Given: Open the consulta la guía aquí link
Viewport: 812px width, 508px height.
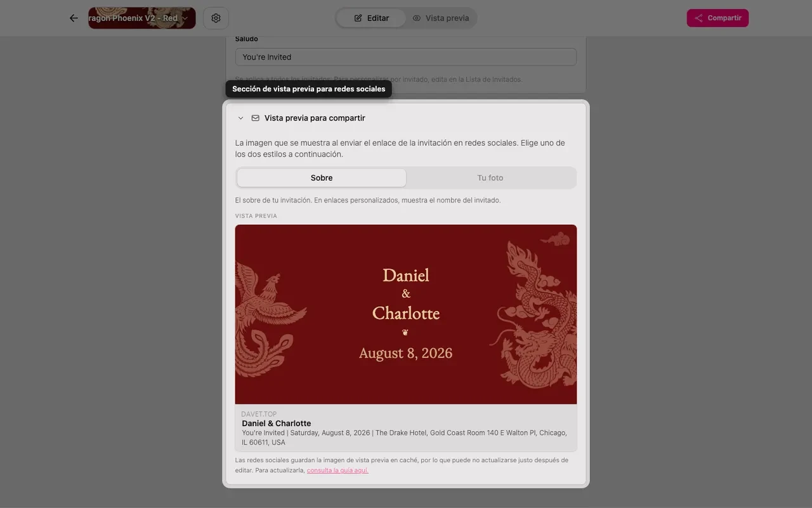Looking at the screenshot, I should click(337, 471).
